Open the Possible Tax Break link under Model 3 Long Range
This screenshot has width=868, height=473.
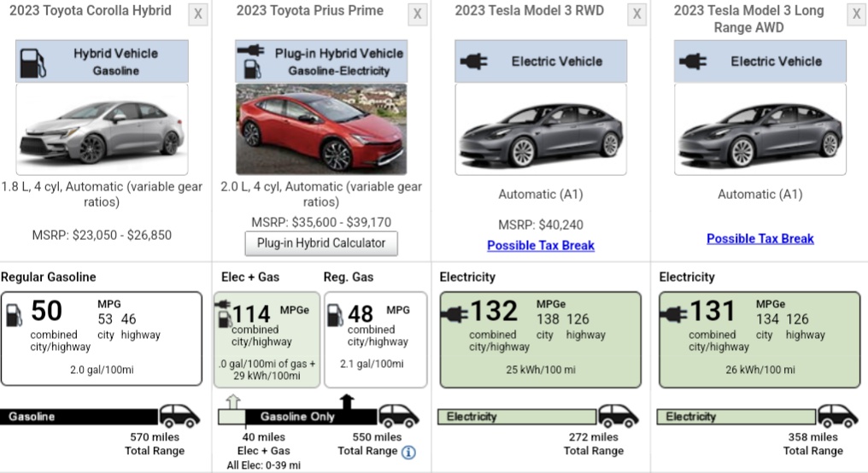coord(760,239)
